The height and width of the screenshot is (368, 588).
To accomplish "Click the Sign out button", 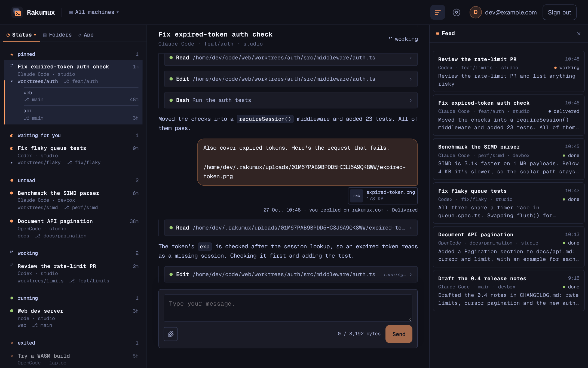I will coord(559,12).
